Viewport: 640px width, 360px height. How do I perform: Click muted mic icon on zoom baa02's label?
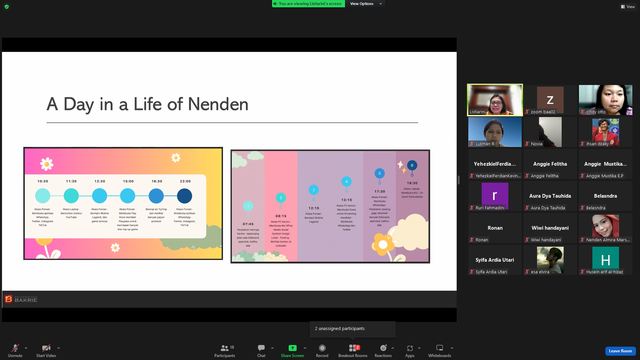click(527, 112)
